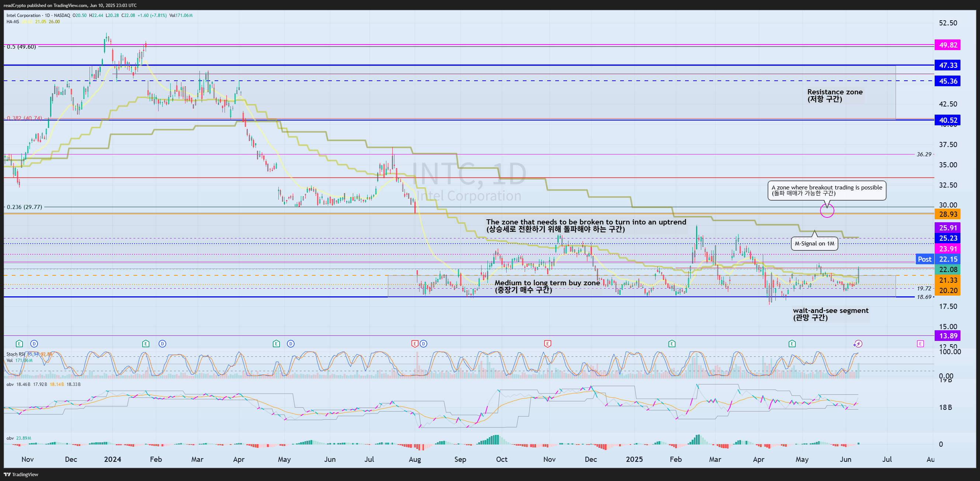Screen dimensions: 980x481
Task: Click the green earnings marker before February 2025
Action: coord(672,344)
